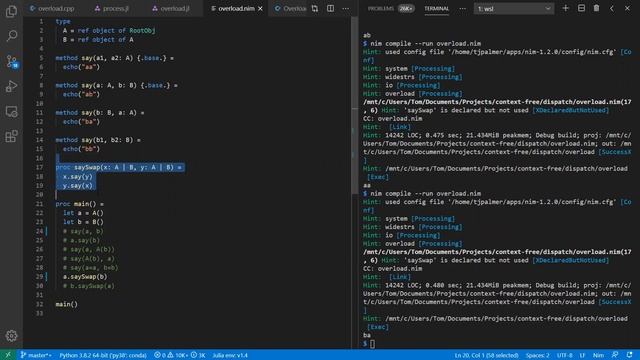
Task: Open notifications bell in status bar
Action: (630, 355)
